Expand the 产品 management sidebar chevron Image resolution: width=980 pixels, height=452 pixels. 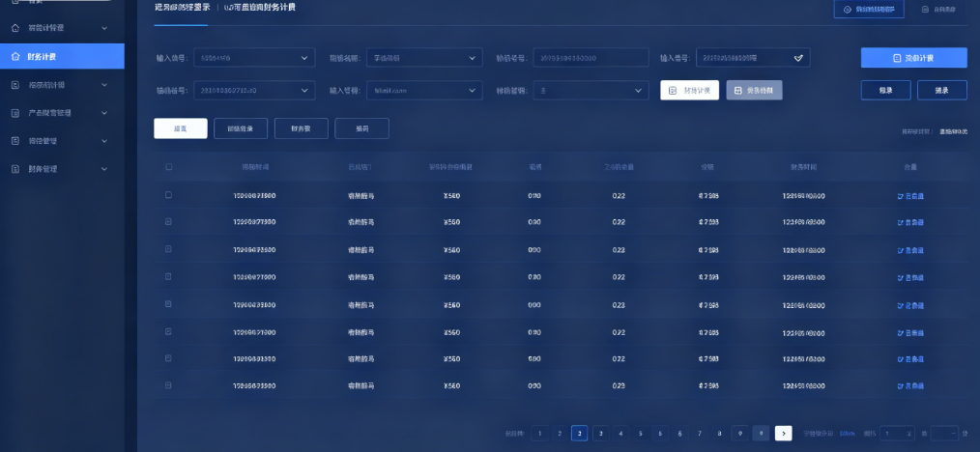click(x=104, y=113)
